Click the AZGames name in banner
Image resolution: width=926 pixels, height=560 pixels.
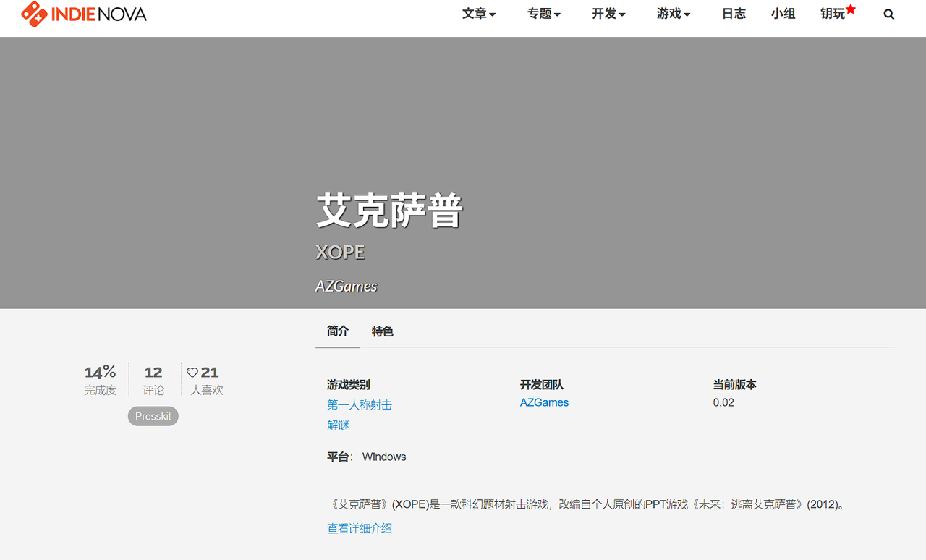[x=346, y=287]
